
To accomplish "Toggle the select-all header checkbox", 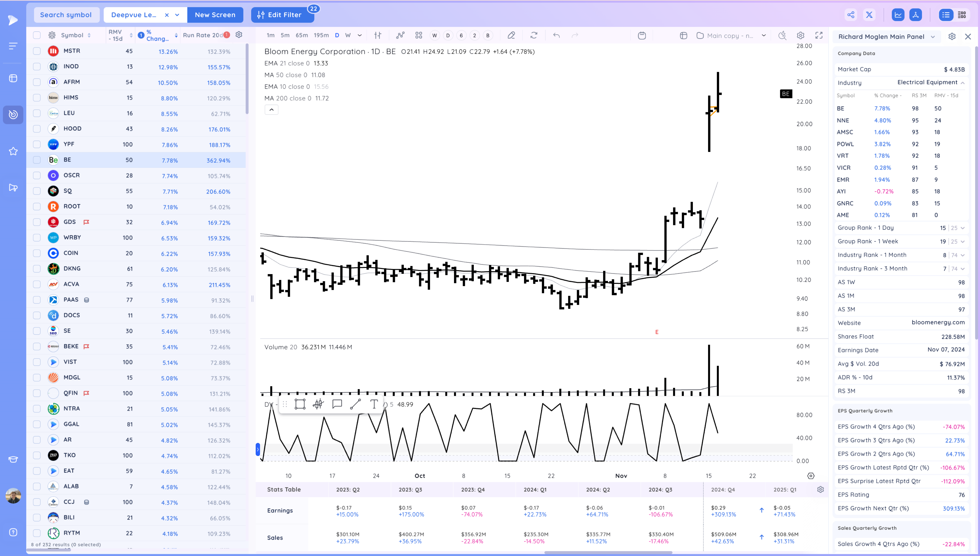I will pos(37,35).
